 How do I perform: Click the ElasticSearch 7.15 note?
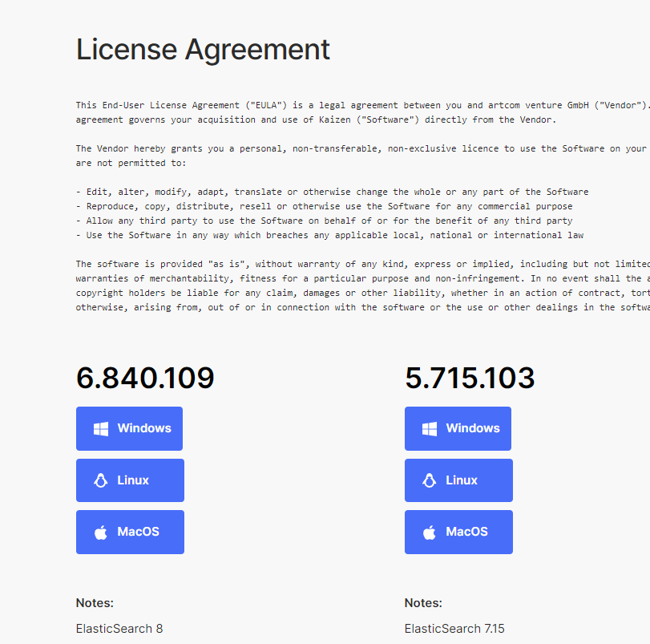point(454,629)
